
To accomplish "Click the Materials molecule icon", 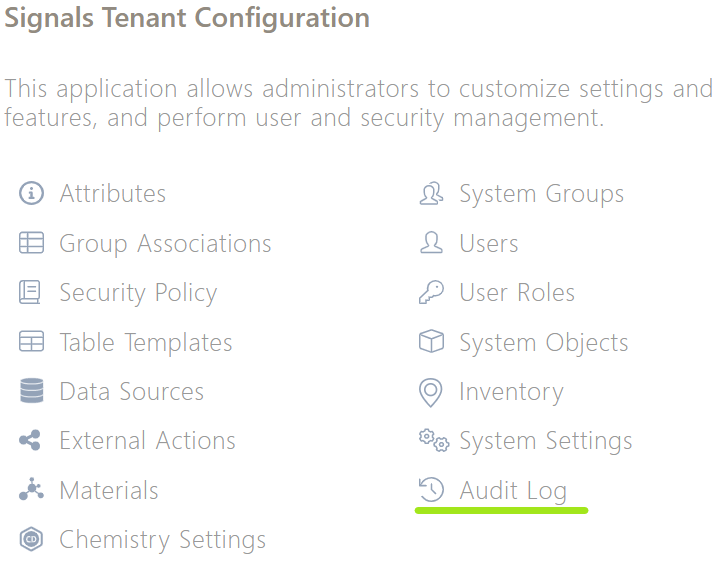I will pos(31,489).
